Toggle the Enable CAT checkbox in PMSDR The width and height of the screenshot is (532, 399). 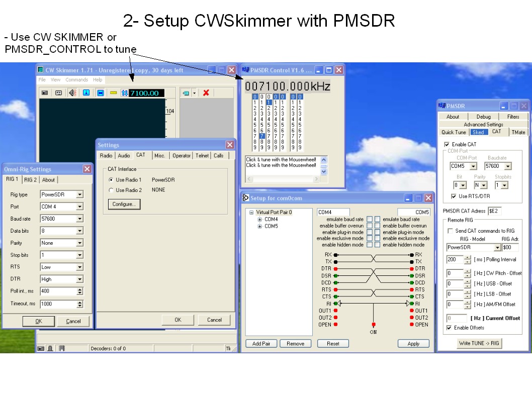[x=447, y=144]
